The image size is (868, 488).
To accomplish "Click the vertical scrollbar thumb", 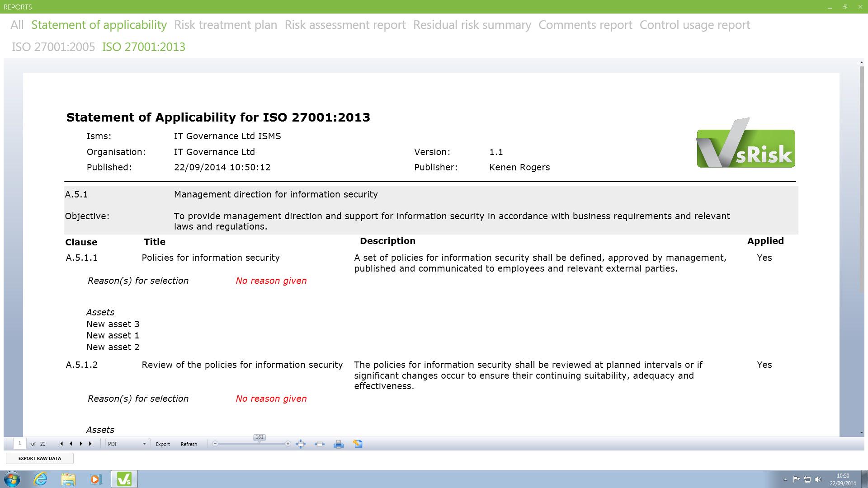I will 862,179.
